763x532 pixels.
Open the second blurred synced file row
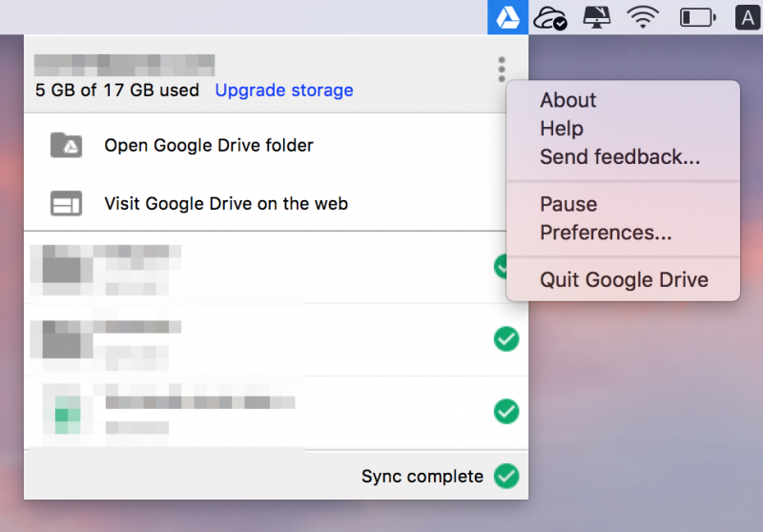276,339
